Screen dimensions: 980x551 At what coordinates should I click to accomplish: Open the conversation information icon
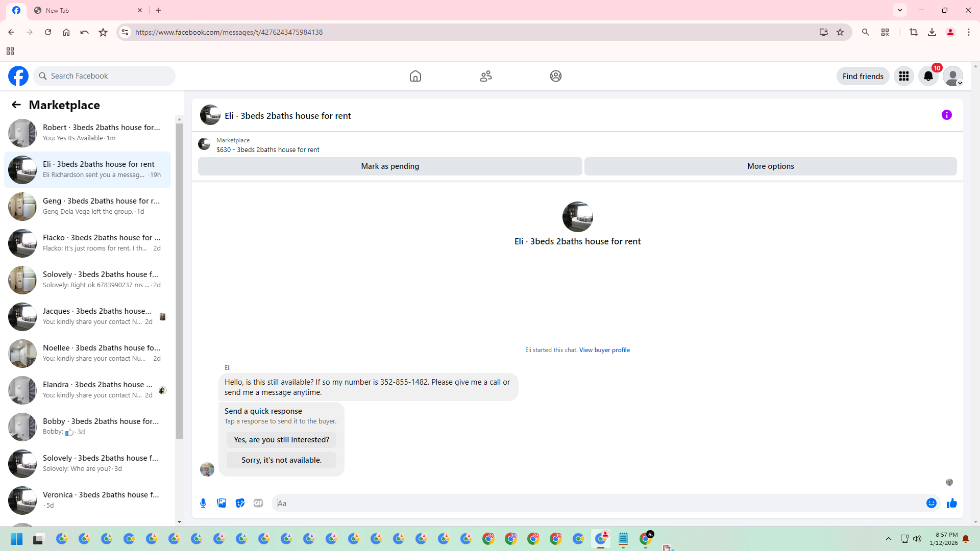coord(947,115)
